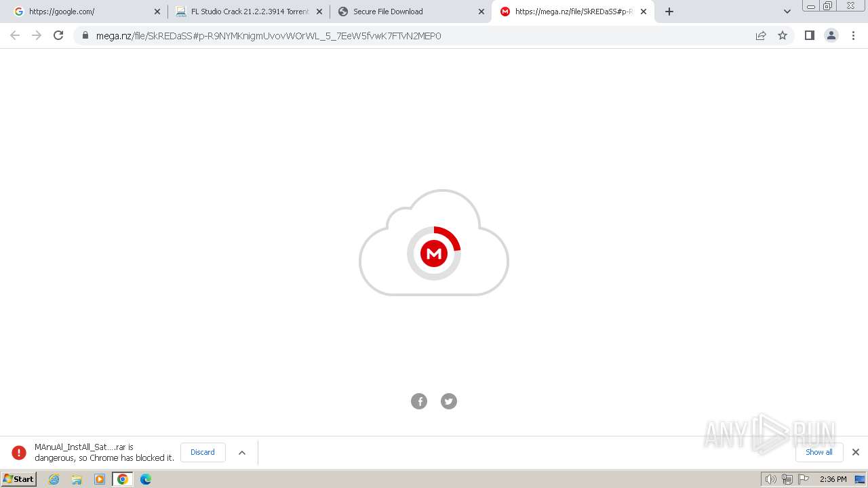
Task: Open MEGA's Twitter page icon
Action: tap(449, 401)
